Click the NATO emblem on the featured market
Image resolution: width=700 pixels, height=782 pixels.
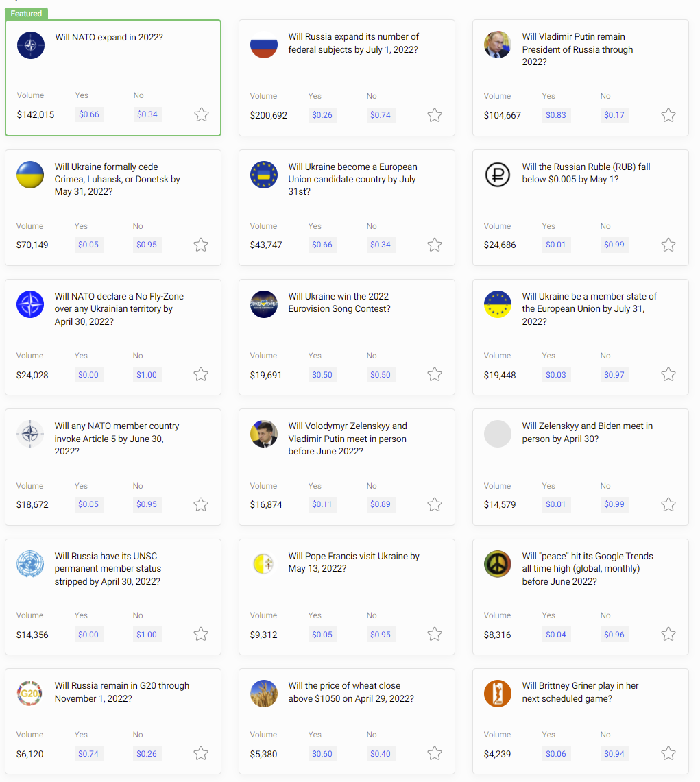[31, 45]
